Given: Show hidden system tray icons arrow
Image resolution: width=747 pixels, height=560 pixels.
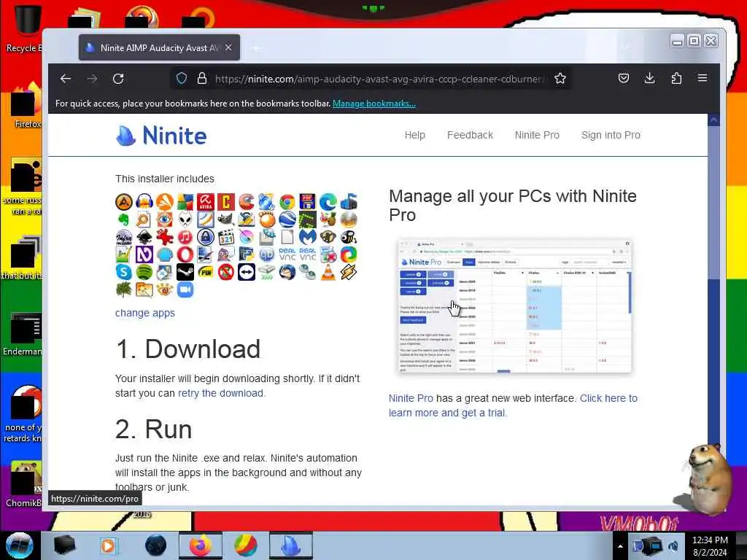Looking at the screenshot, I should click(x=620, y=546).
